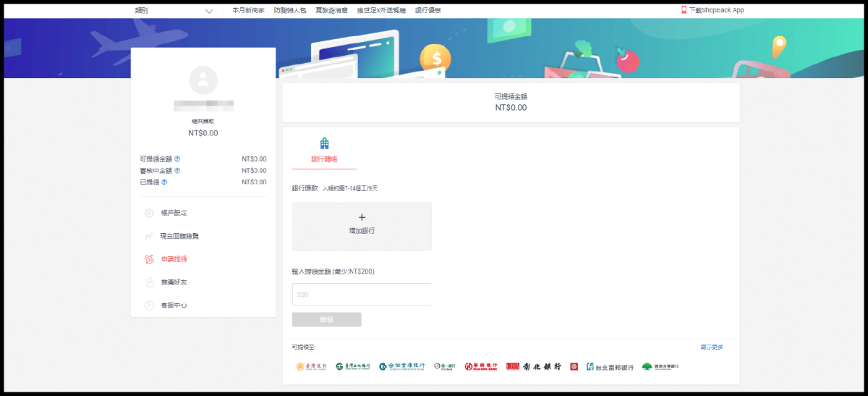Open the 防疫懶人包 nav link
Image resolution: width=868 pixels, height=396 pixels.
[x=290, y=11]
